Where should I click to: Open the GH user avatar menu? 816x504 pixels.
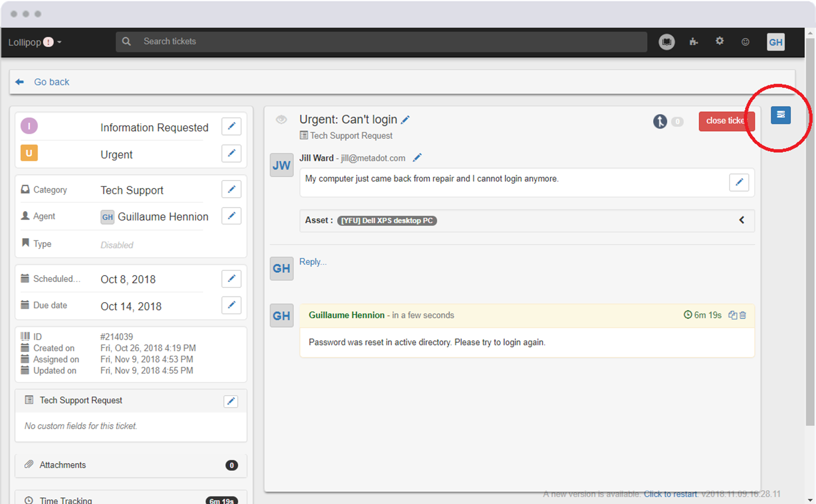(x=775, y=42)
